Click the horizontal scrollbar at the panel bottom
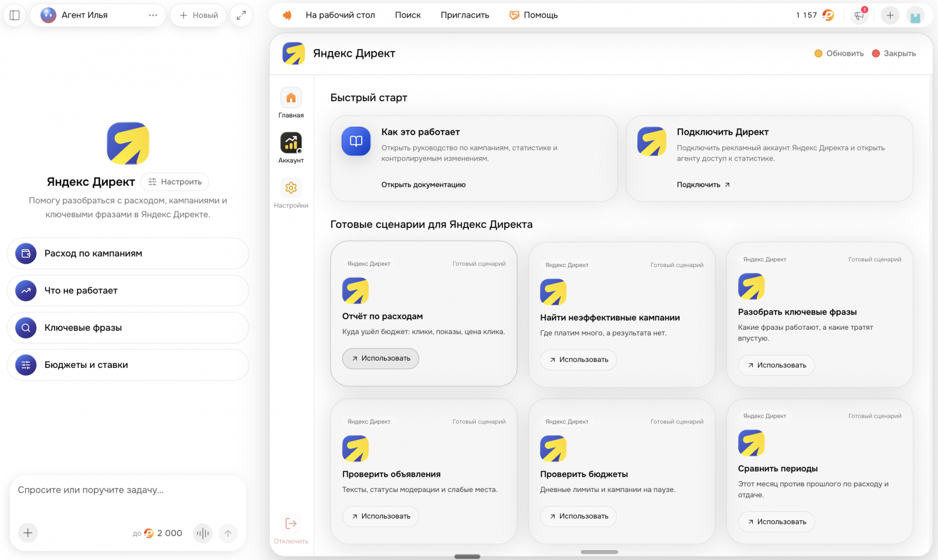The height and width of the screenshot is (560, 938). point(599,552)
